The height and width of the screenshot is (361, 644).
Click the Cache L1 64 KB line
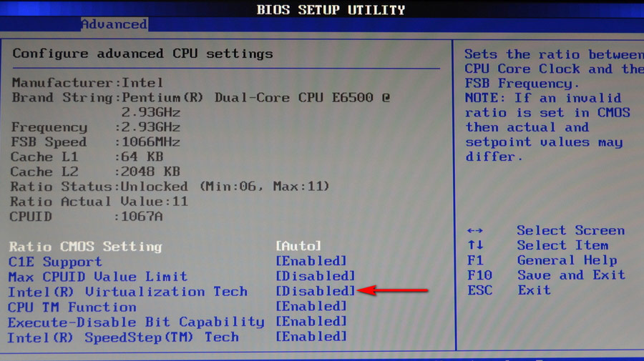click(87, 157)
